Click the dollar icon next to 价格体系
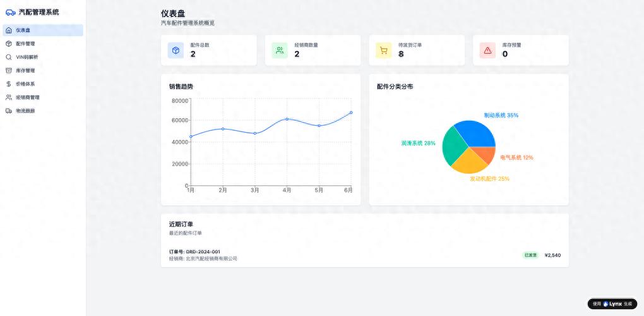This screenshot has height=316, width=644. point(9,84)
